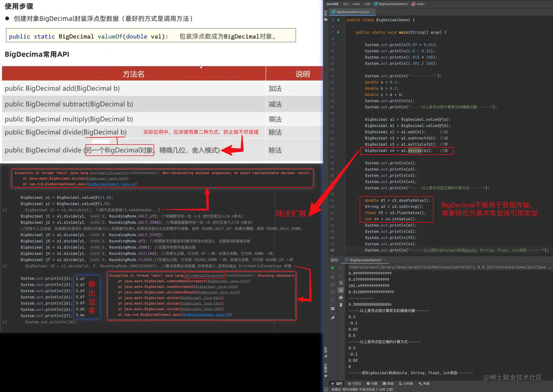Click the debugger attach icon in Run sidebar

point(332,292)
